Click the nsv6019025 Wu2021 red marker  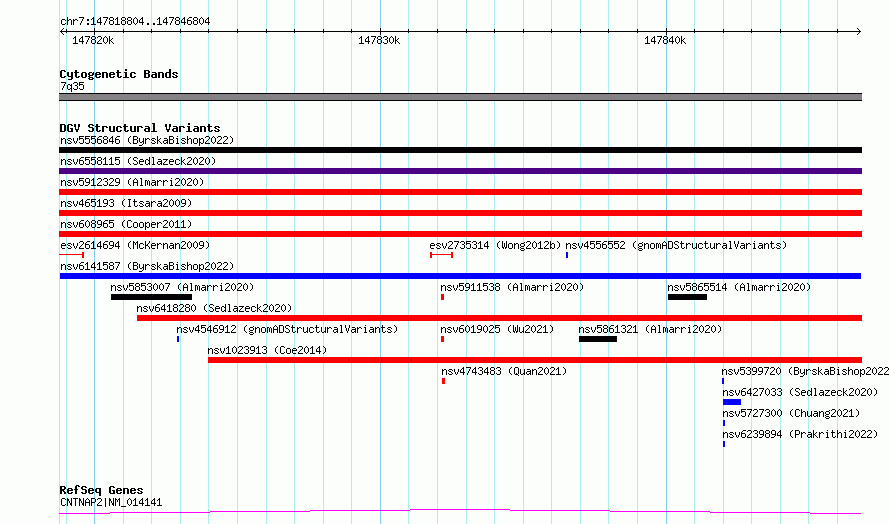(x=442, y=339)
